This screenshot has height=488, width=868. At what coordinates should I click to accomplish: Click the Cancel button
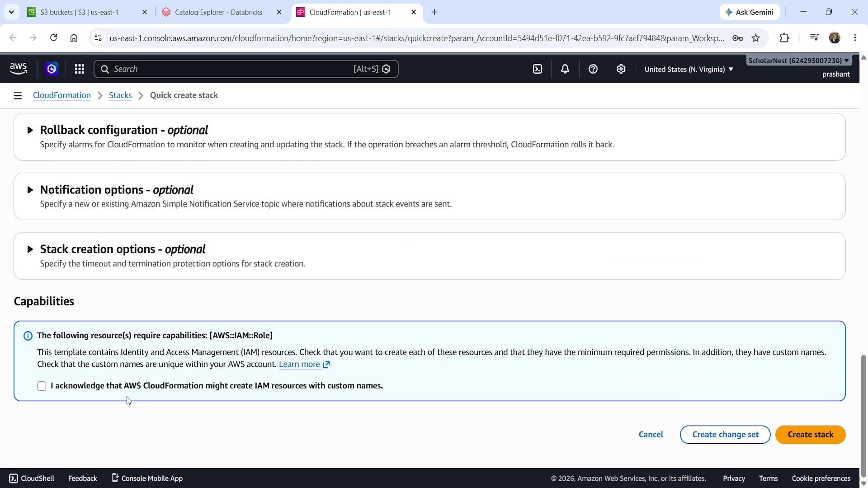pyautogui.click(x=651, y=435)
